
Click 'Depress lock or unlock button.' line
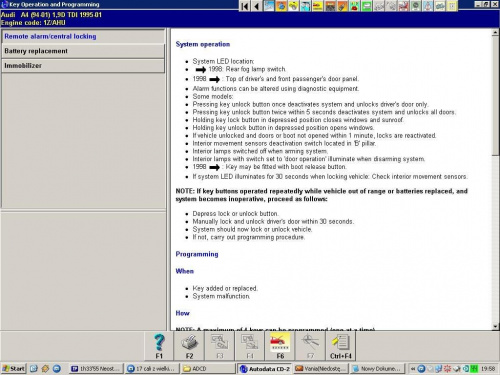(236, 213)
